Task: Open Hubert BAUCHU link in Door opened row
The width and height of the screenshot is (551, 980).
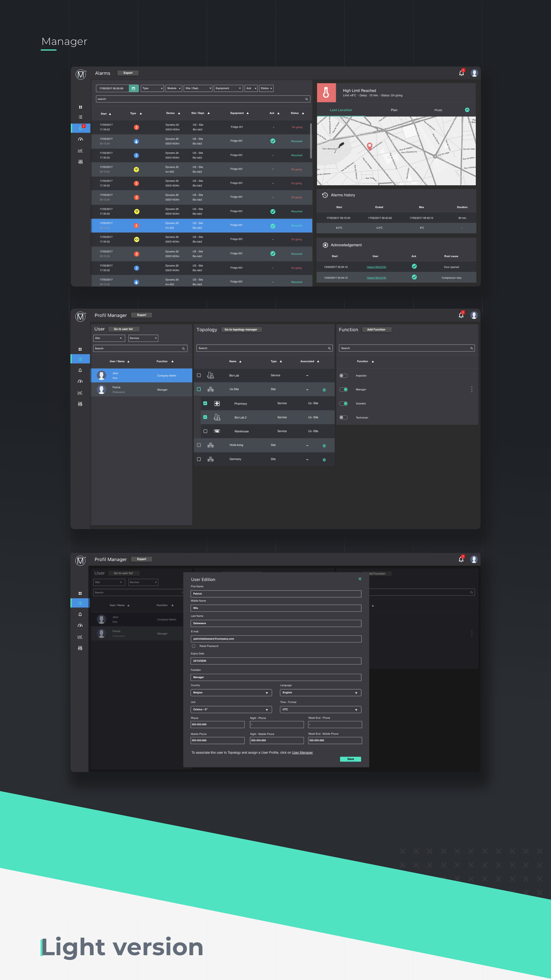Action: point(376,267)
